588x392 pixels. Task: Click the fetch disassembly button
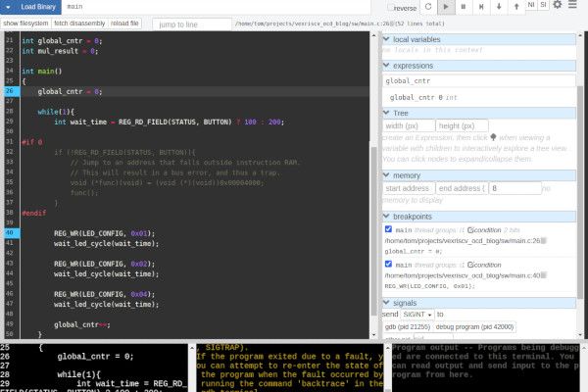[x=79, y=23]
